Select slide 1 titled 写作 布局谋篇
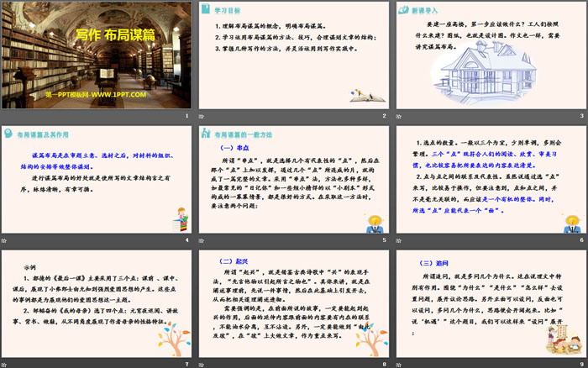This screenshot has width=588, height=368. coord(97,55)
